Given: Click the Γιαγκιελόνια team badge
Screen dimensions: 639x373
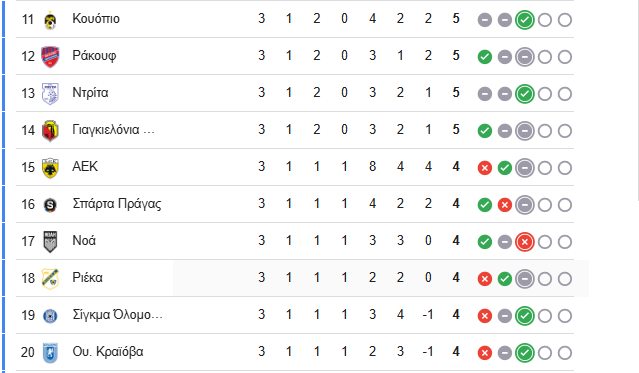Looking at the screenshot, I should (50, 131).
